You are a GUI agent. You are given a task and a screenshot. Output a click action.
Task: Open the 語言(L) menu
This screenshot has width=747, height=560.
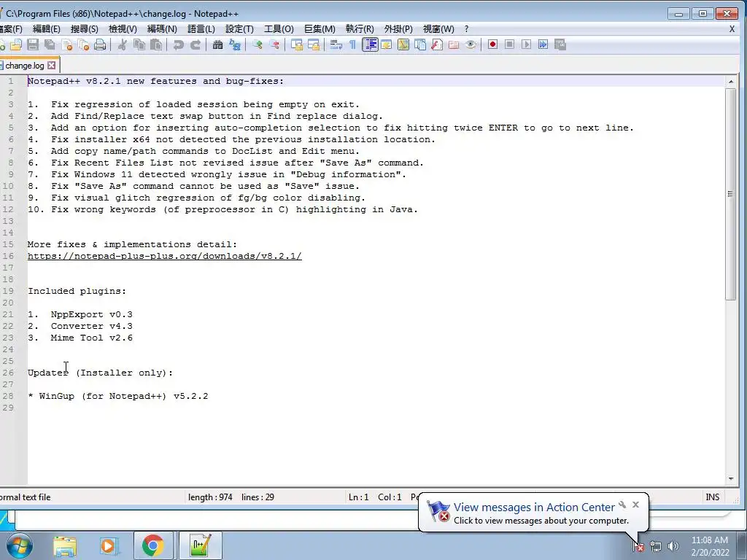201,29
